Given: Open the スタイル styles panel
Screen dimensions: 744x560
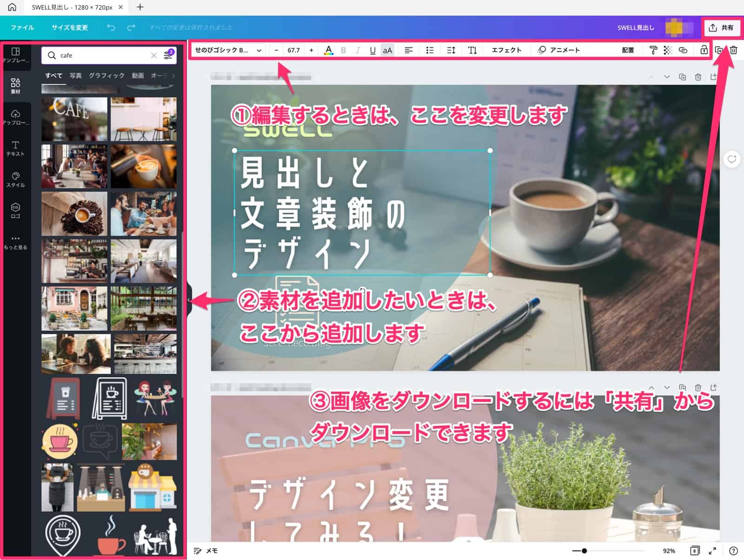Looking at the screenshot, I should (15, 180).
